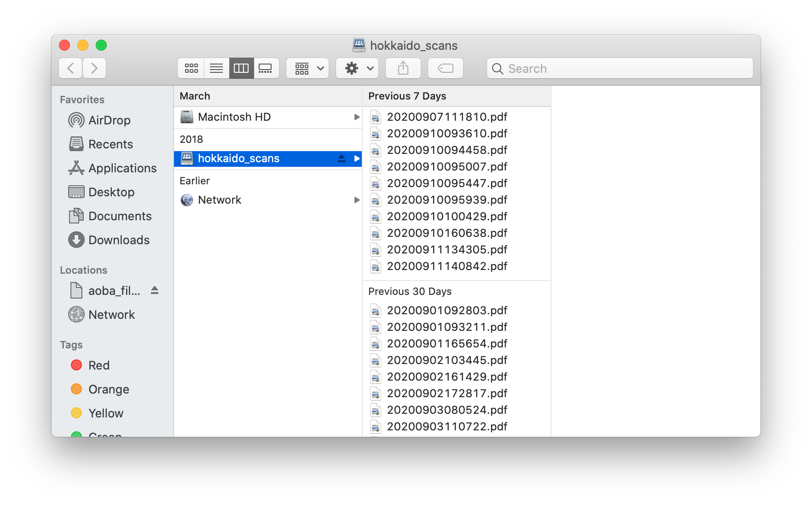Click the Red tag color dot
Image resolution: width=812 pixels, height=505 pixels.
(x=76, y=365)
